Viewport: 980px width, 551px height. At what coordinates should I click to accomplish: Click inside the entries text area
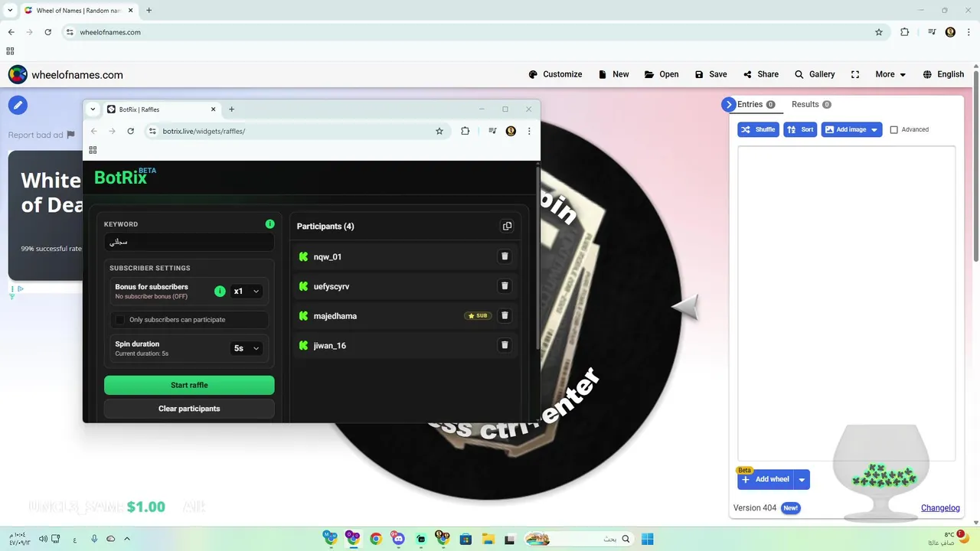pos(846,302)
